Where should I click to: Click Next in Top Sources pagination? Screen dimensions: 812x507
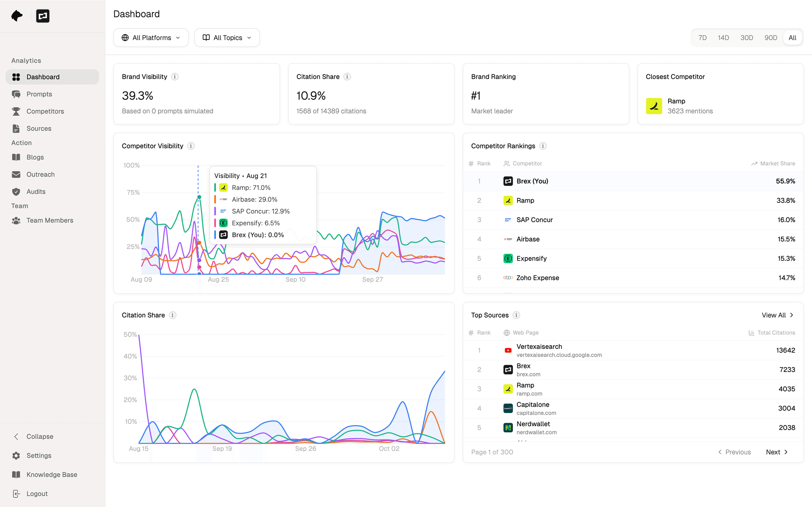coord(777,452)
